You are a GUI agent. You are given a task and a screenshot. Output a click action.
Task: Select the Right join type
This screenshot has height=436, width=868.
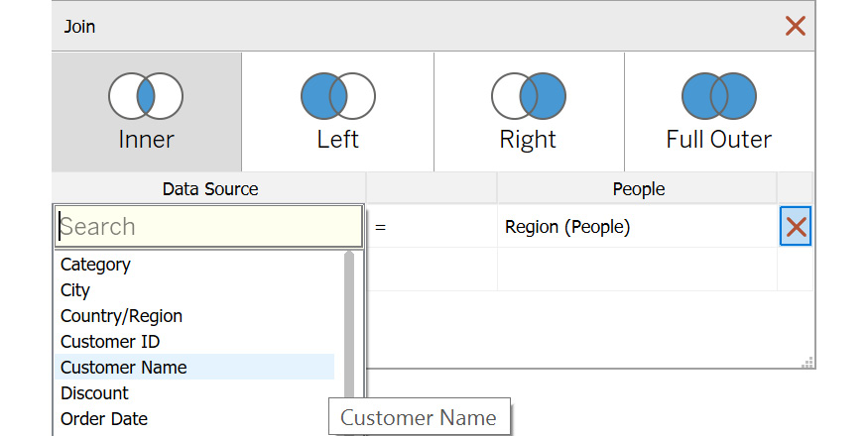click(529, 112)
